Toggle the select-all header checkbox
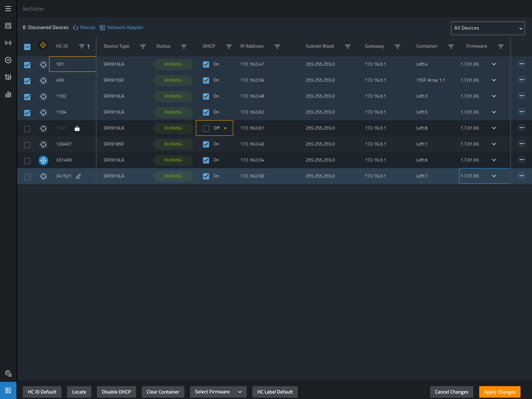 coord(27,47)
